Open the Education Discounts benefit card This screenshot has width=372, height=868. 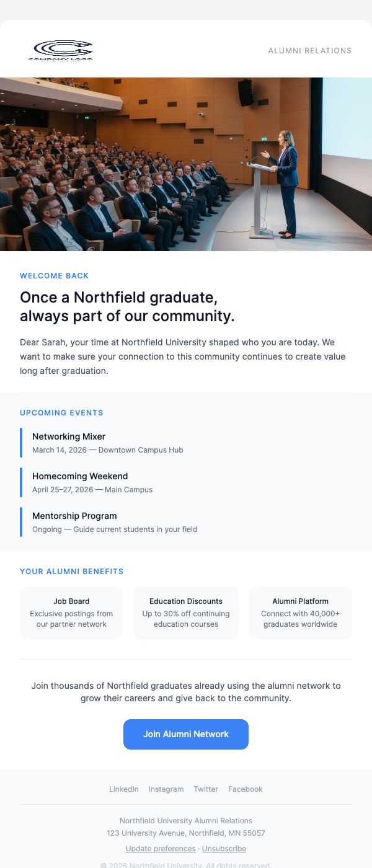(x=185, y=612)
